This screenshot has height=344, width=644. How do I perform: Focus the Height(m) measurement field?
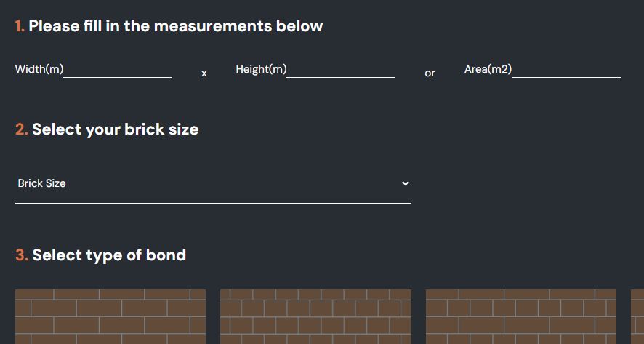[341, 70]
